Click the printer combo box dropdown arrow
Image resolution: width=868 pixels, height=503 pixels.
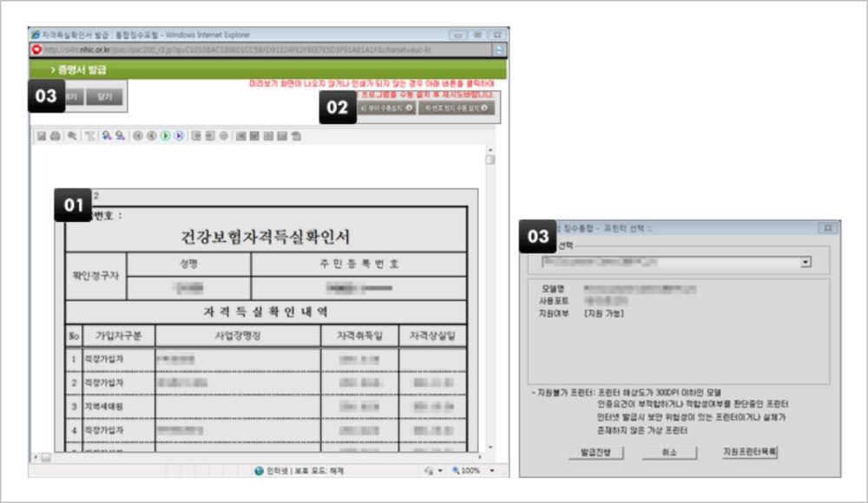806,262
